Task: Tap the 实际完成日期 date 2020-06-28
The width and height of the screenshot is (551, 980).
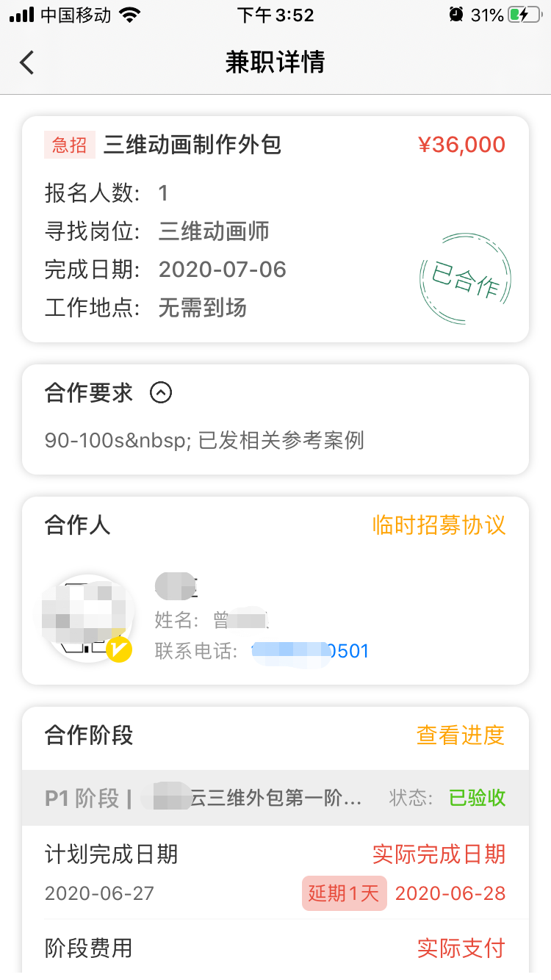Action: click(450, 893)
